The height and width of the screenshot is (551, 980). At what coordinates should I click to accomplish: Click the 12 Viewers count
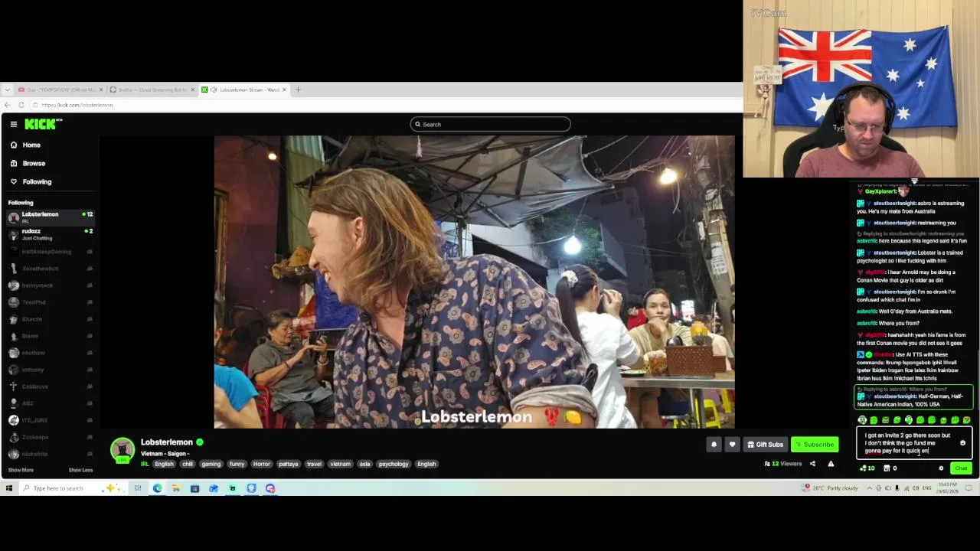(x=782, y=464)
